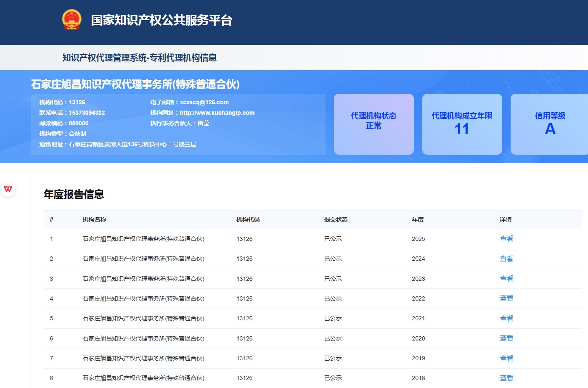Click the year cell 2025
Image resolution: width=588 pixels, height=388 pixels.
(418, 239)
